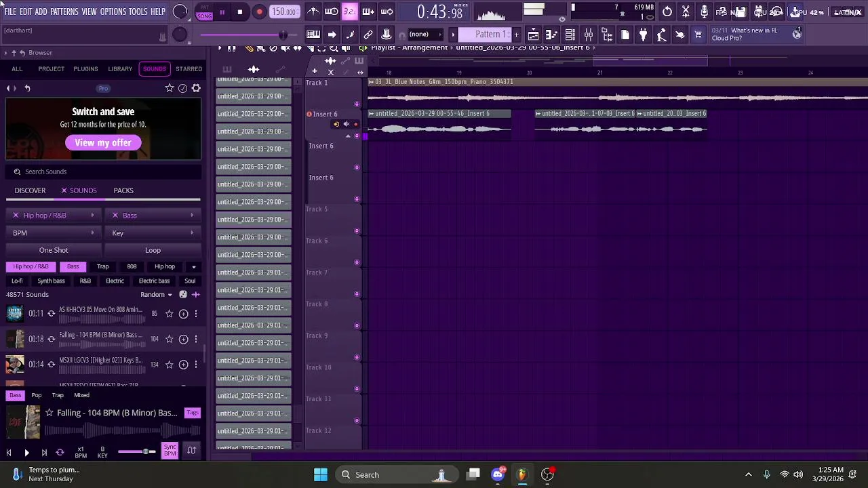The height and width of the screenshot is (488, 868).
Task: Switch to the LIBRARY tab
Action: coord(120,69)
